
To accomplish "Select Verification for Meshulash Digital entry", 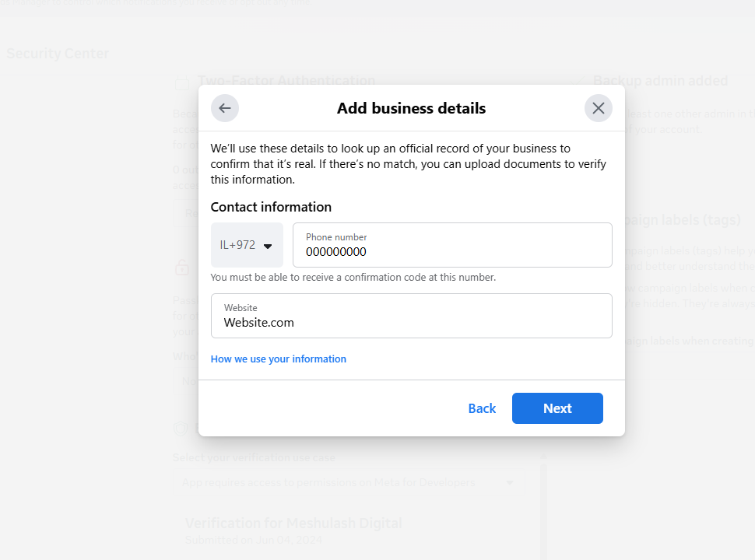I will (x=293, y=523).
